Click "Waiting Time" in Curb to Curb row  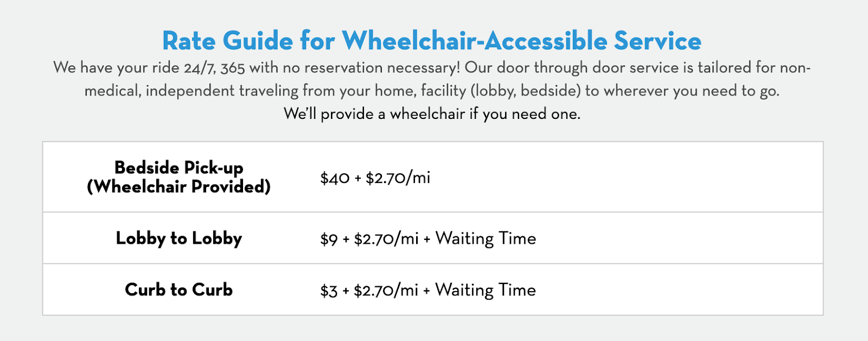point(486,290)
